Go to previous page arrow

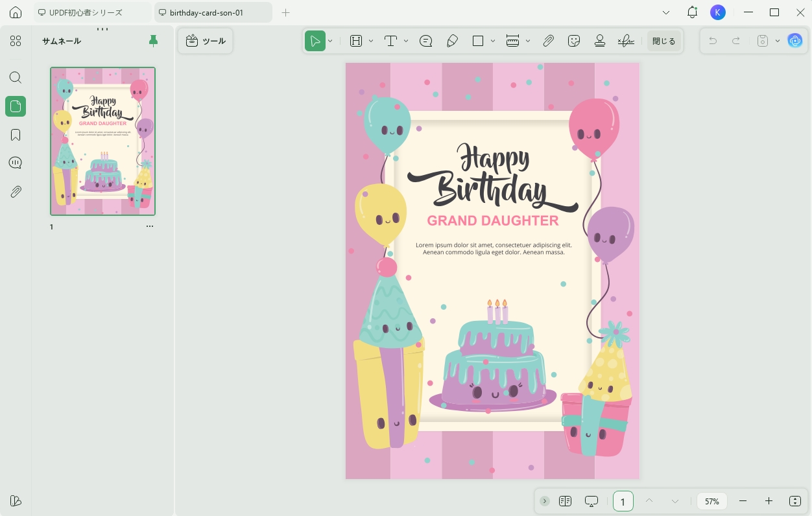(649, 501)
